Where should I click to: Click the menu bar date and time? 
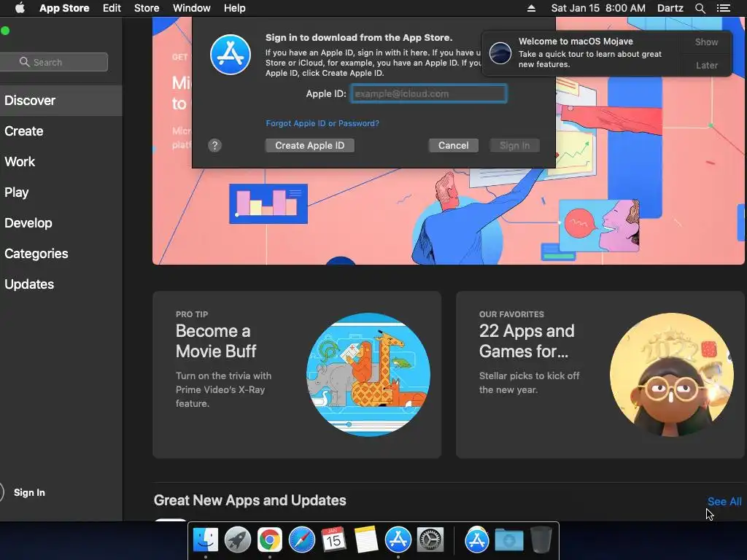[598, 8]
